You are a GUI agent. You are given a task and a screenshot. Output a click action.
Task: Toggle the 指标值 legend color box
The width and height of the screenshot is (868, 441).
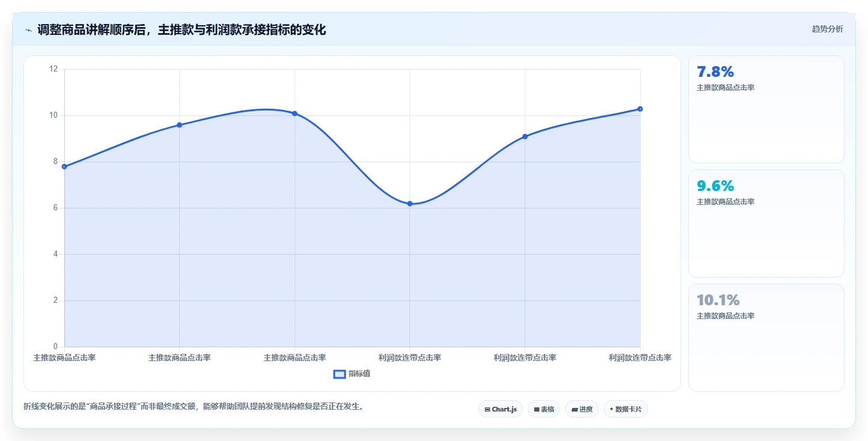340,374
